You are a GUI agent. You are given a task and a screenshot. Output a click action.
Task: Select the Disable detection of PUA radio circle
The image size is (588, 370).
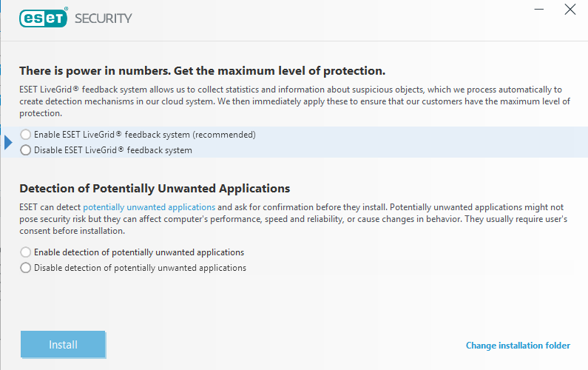tap(26, 268)
